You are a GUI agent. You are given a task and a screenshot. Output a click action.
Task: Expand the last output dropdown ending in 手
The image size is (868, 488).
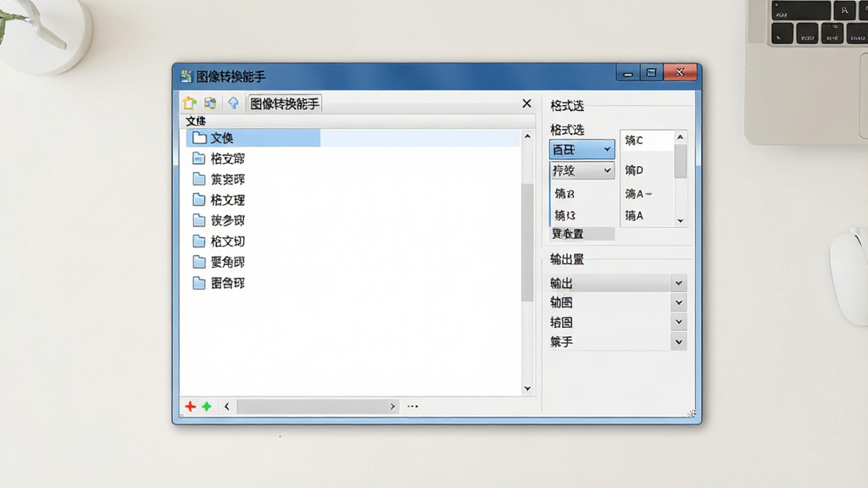(x=679, y=342)
